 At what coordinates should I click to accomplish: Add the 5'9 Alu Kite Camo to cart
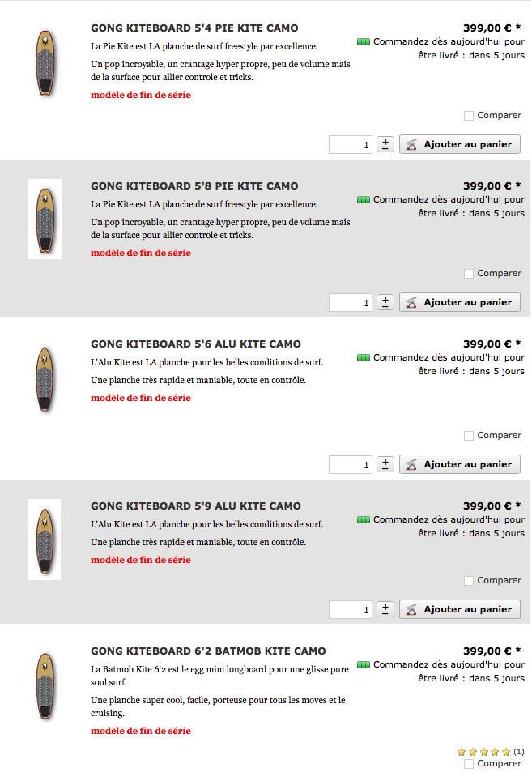(x=460, y=609)
